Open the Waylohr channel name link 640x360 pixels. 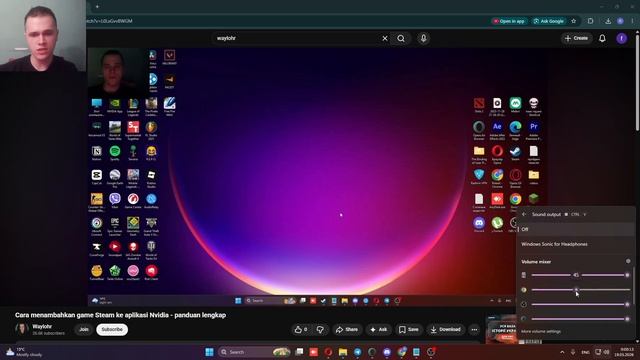(42, 327)
